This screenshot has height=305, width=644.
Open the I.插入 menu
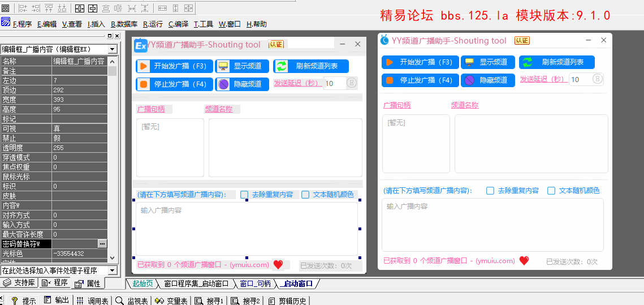97,24
